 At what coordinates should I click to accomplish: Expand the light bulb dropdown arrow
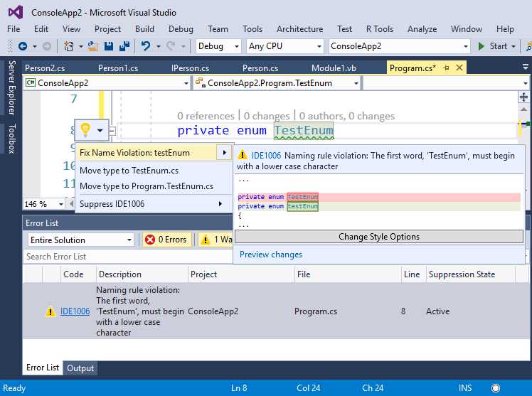[100, 130]
